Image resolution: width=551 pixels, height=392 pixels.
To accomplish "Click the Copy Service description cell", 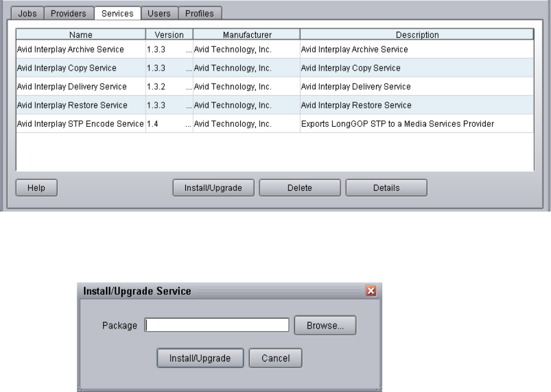I will click(417, 68).
